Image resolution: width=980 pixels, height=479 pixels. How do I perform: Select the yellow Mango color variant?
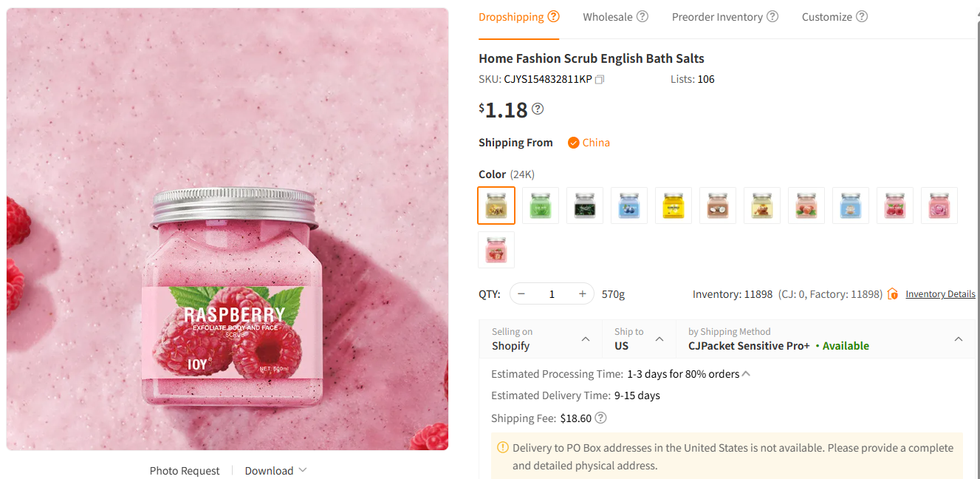pos(673,205)
